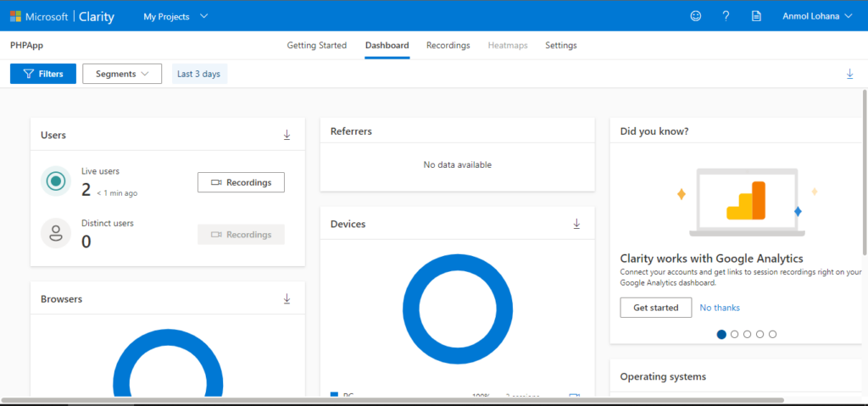
Task: Expand the My Projects dropdown
Action: [x=175, y=16]
